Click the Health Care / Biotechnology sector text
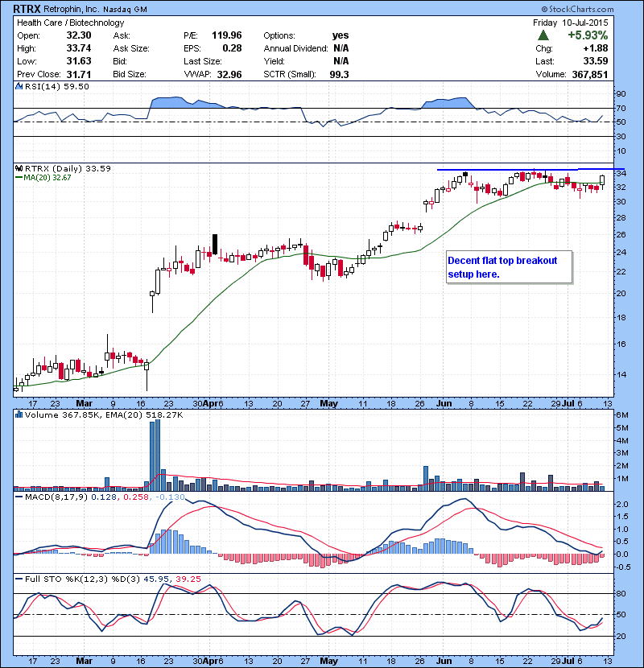This screenshot has width=644, height=668. 71,23
